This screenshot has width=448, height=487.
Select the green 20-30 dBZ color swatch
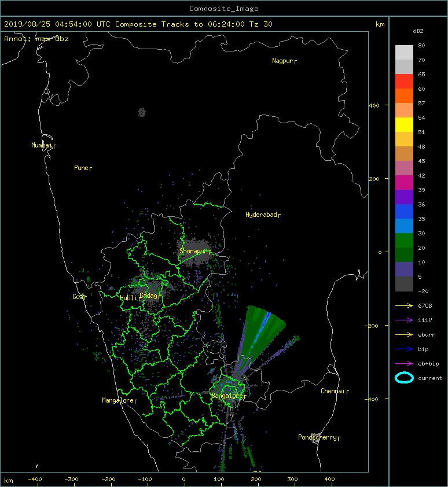(404, 241)
